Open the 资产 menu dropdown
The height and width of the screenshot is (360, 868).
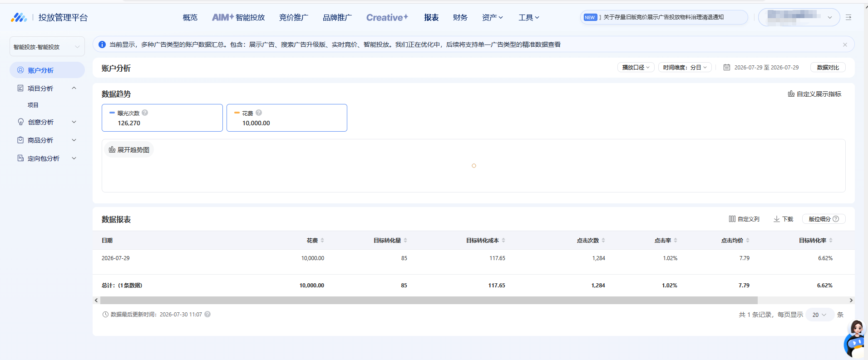[492, 17]
